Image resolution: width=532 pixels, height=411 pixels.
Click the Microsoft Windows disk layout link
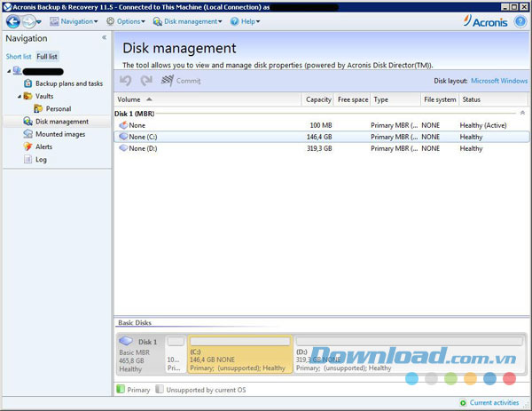point(499,81)
